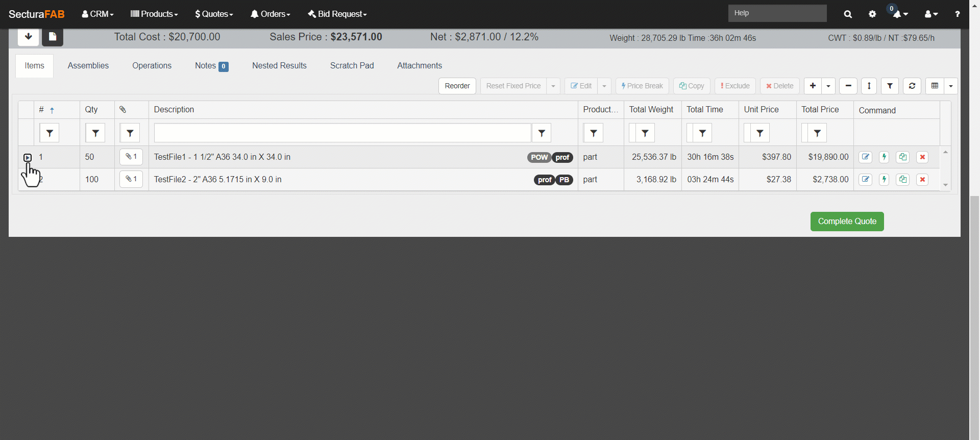Click the edit icon for TestFile1 row
The height and width of the screenshot is (440, 980).
[x=865, y=157]
